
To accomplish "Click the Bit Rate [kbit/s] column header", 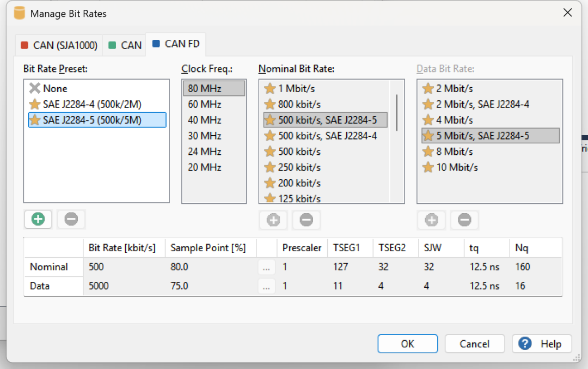I will pos(124,248).
